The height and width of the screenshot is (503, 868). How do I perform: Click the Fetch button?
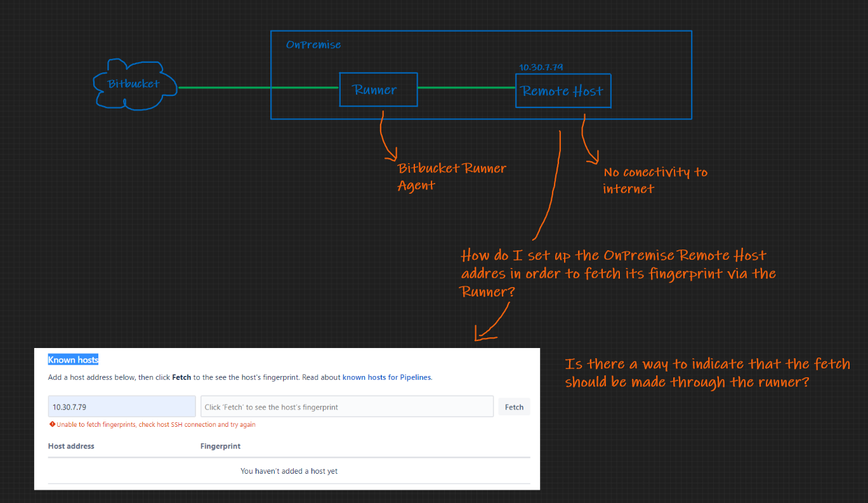point(514,406)
